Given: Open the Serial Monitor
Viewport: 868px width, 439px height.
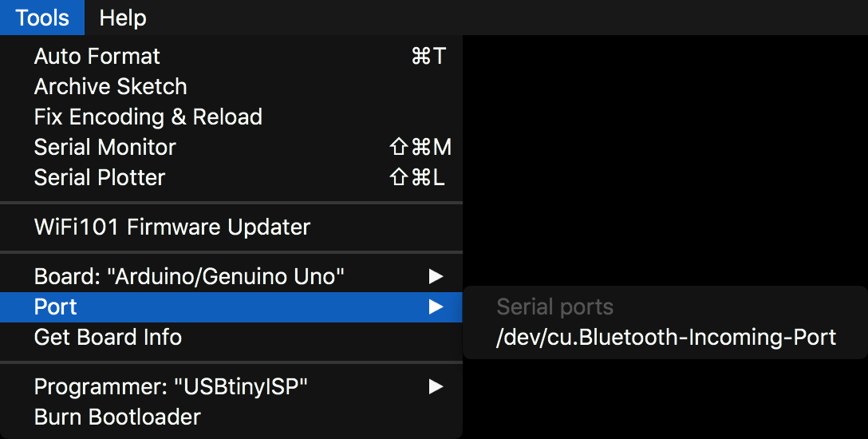Looking at the screenshot, I should 105,148.
